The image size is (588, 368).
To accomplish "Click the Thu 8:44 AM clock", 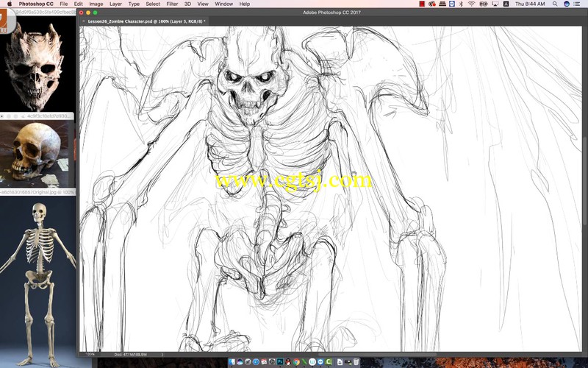I will pos(530,4).
